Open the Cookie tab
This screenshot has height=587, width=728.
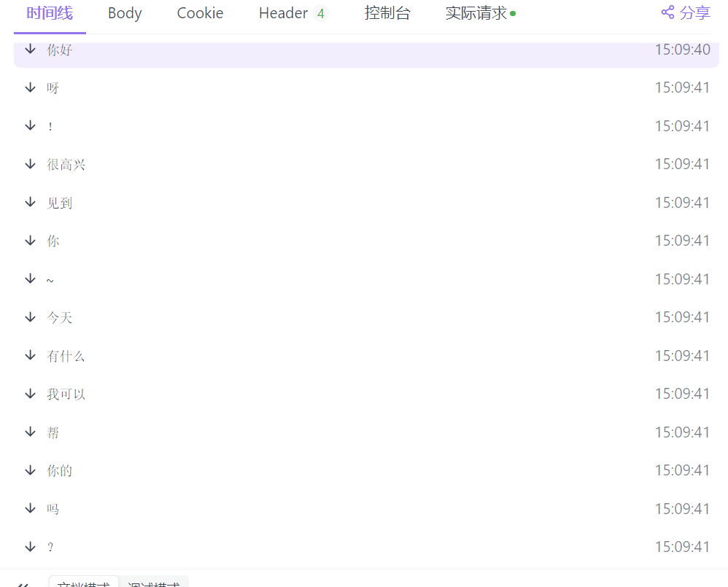tap(200, 13)
